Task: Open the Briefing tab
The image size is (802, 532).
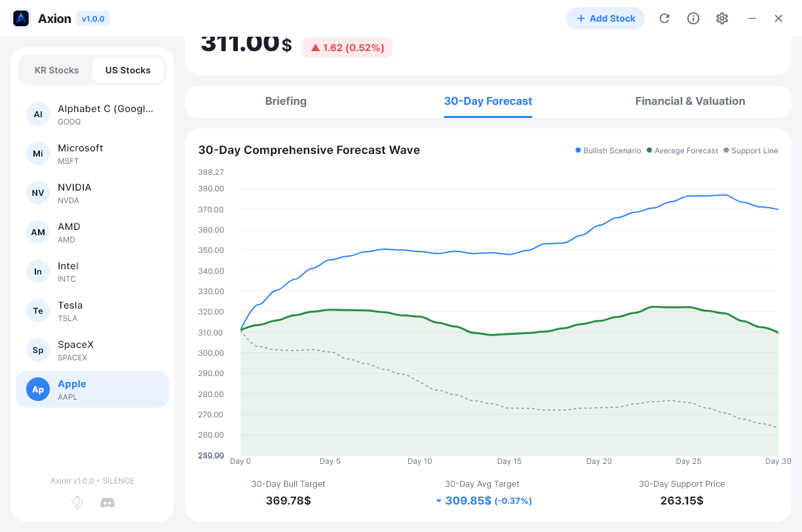Action: pyautogui.click(x=286, y=102)
